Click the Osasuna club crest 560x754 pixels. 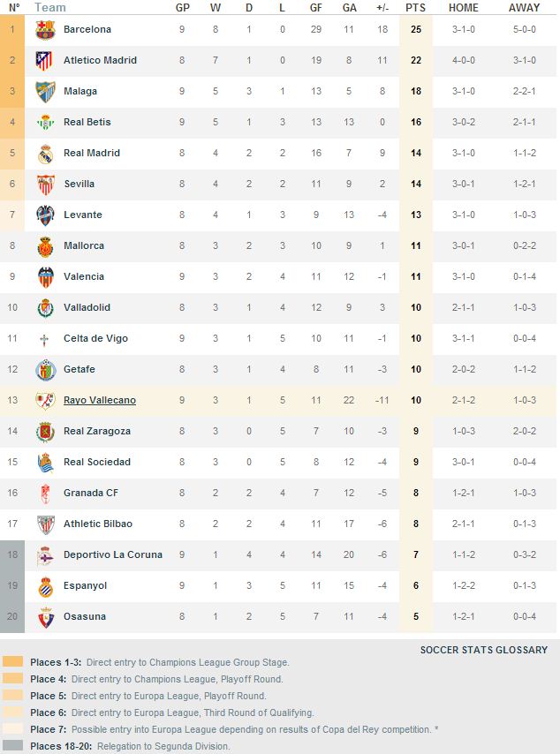click(46, 617)
